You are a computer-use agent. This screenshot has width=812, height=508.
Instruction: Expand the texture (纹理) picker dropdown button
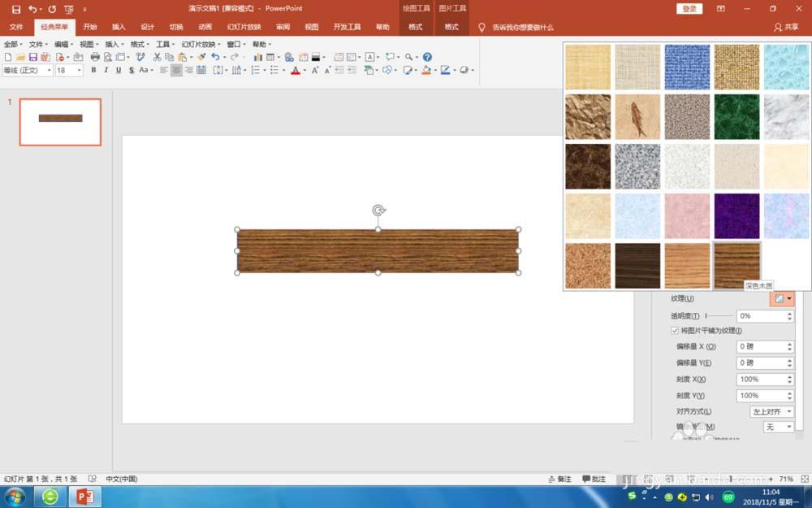tap(788, 299)
